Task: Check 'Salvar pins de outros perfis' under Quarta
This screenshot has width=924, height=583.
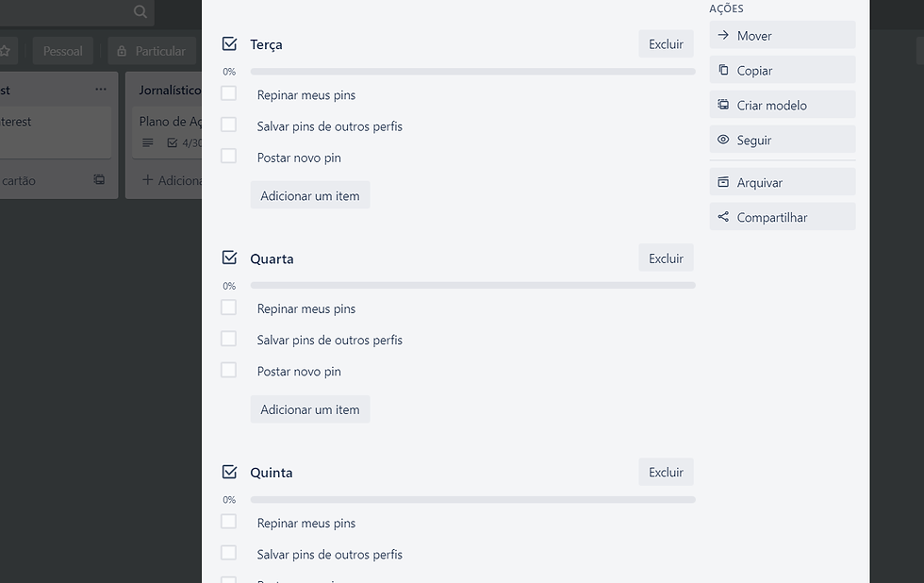Action: tap(228, 339)
